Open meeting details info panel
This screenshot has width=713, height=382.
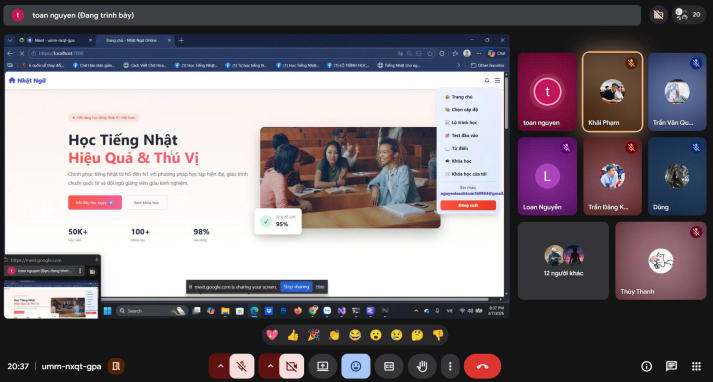click(x=647, y=366)
